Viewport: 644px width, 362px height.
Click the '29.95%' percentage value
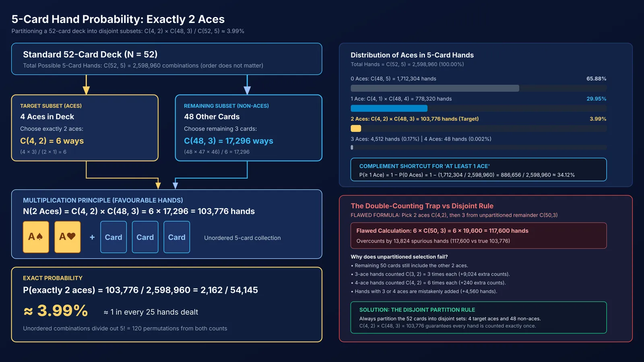596,99
